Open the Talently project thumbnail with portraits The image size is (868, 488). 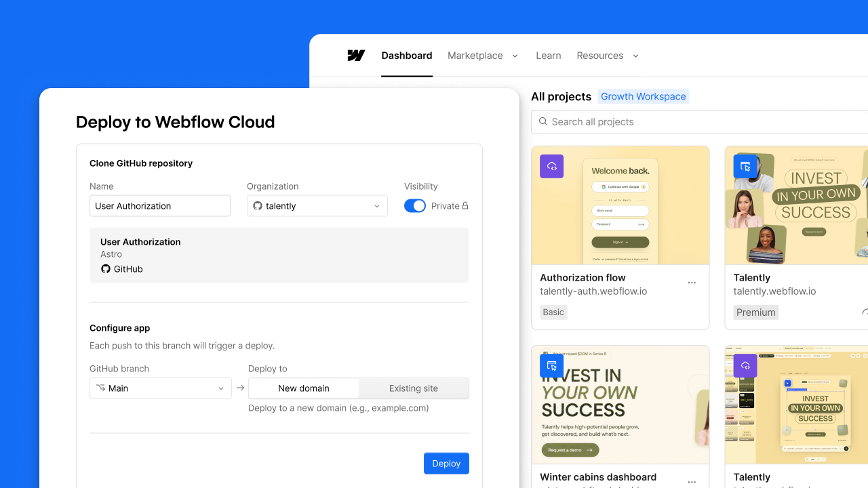click(x=797, y=205)
